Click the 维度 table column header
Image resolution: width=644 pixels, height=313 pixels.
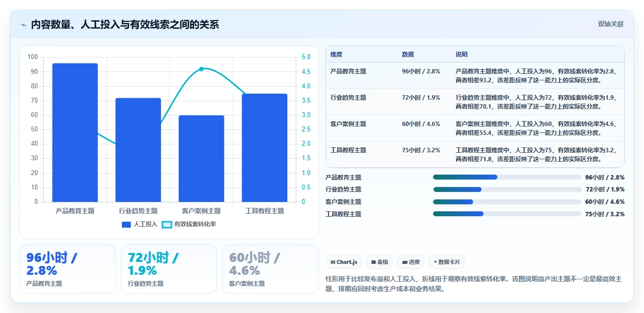coord(336,55)
